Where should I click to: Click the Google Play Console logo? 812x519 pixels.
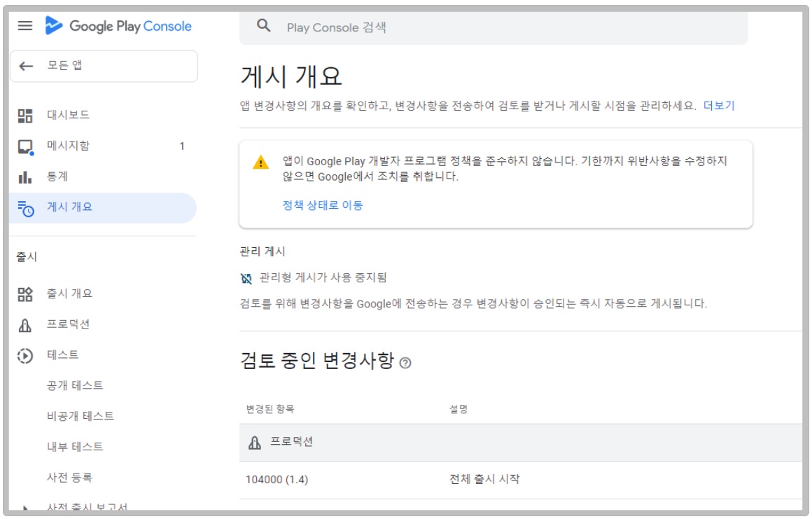point(118,26)
